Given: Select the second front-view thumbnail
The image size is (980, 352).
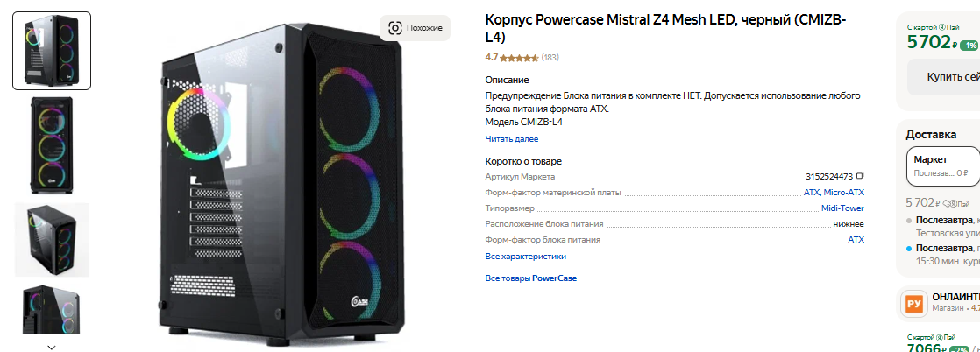Looking at the screenshot, I should (52, 144).
